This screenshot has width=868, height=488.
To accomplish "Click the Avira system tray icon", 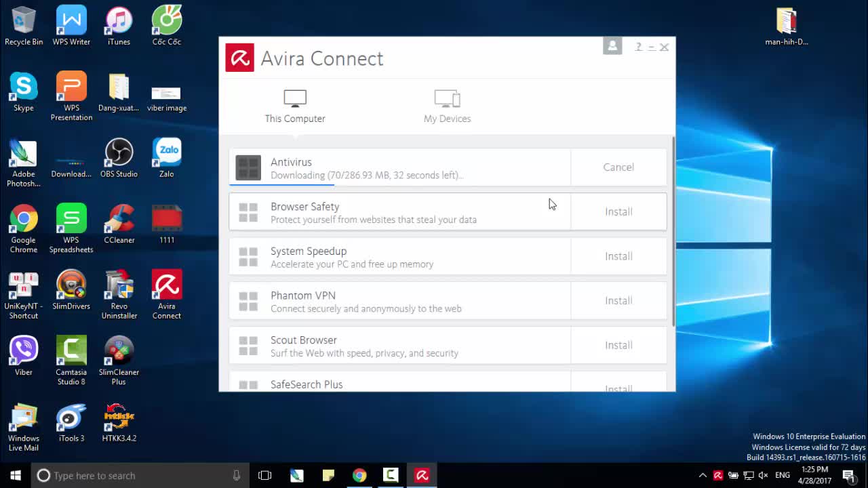I will [718, 476].
